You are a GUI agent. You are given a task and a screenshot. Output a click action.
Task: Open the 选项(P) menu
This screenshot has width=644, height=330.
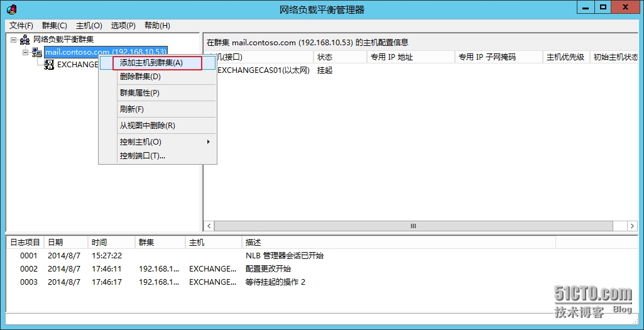(x=123, y=26)
